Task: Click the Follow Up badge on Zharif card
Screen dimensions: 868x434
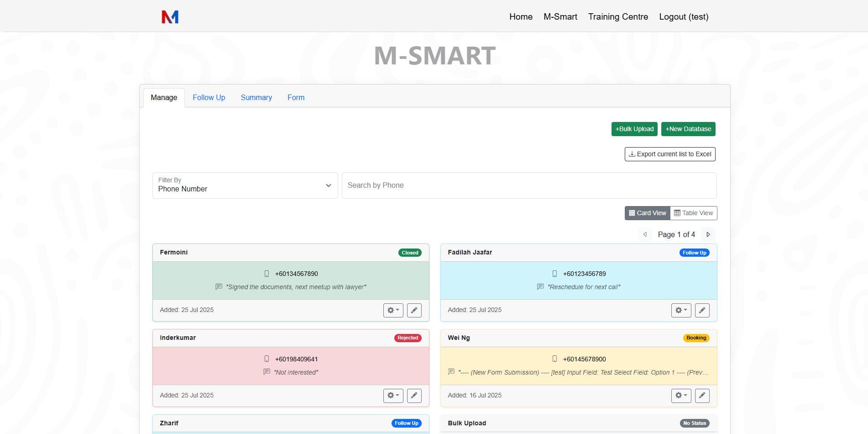Action: (x=406, y=423)
